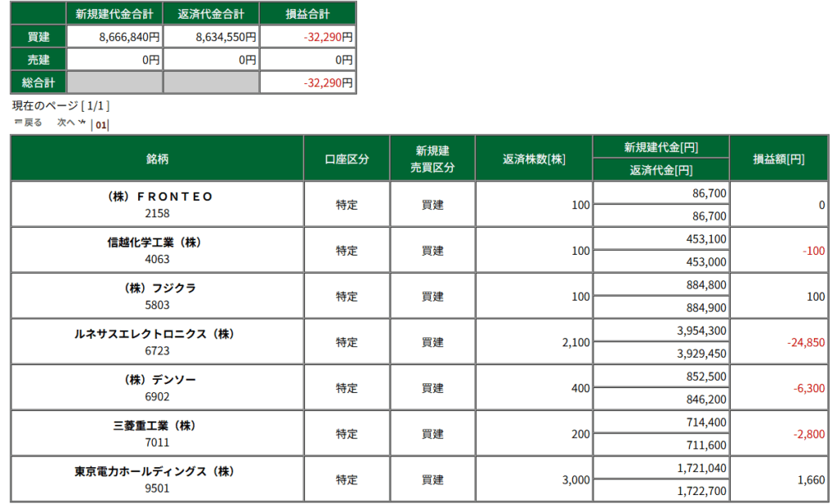Click the -24,850 loss for Renesas

806,342
